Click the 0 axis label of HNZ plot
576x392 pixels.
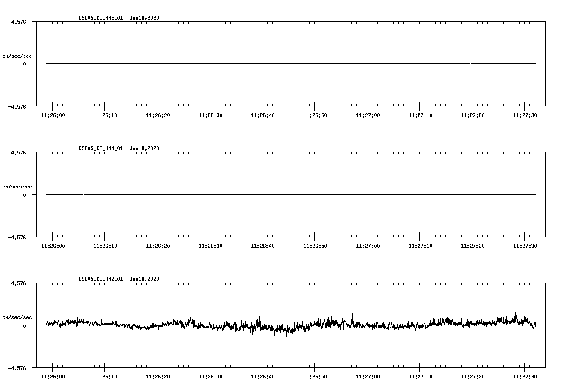coord(25,325)
